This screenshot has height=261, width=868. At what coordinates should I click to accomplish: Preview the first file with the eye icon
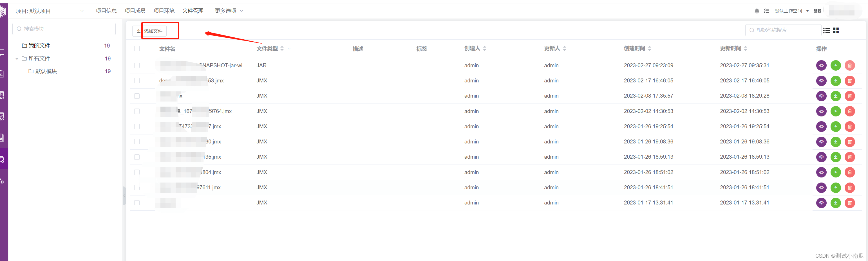(x=822, y=65)
